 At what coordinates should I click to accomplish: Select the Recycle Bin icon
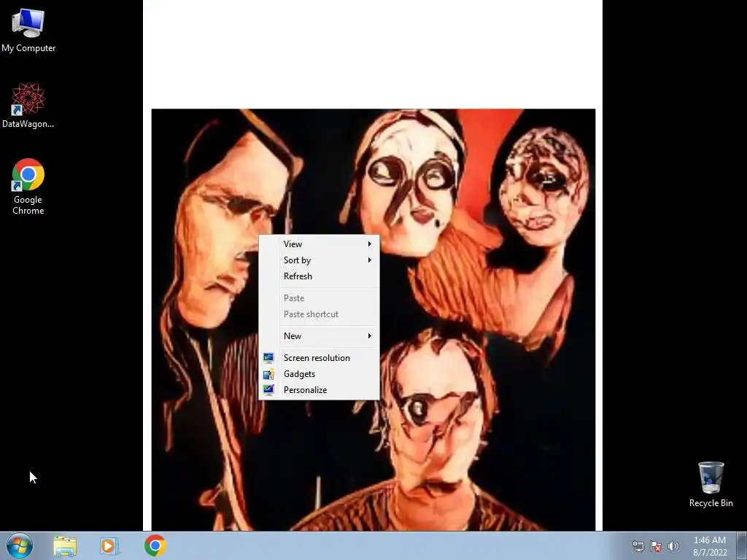tap(711, 484)
